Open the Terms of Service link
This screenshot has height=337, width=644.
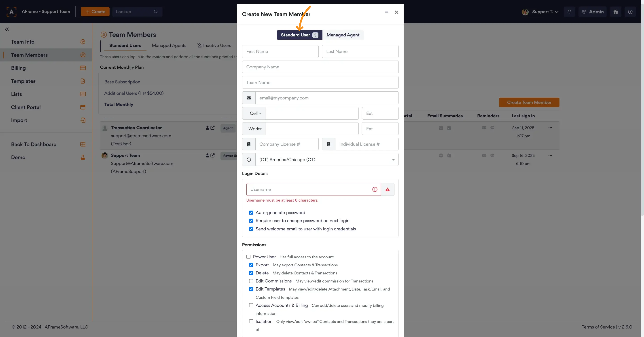(x=598, y=327)
